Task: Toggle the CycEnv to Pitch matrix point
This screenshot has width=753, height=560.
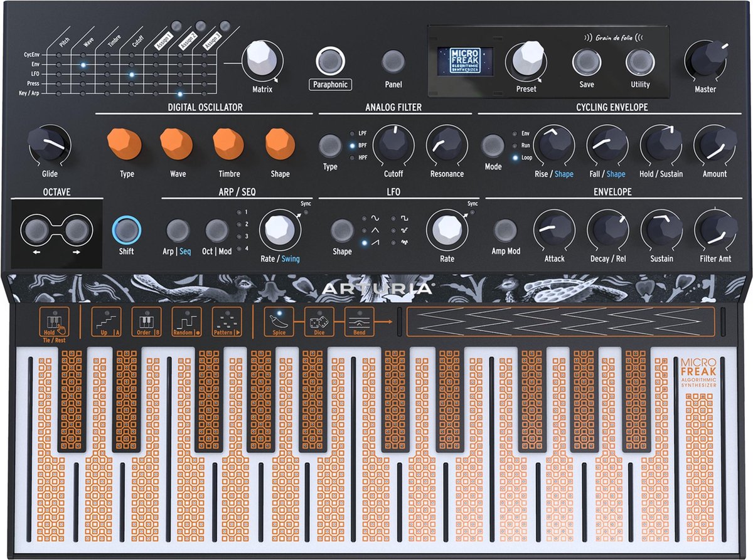Action: (x=58, y=55)
